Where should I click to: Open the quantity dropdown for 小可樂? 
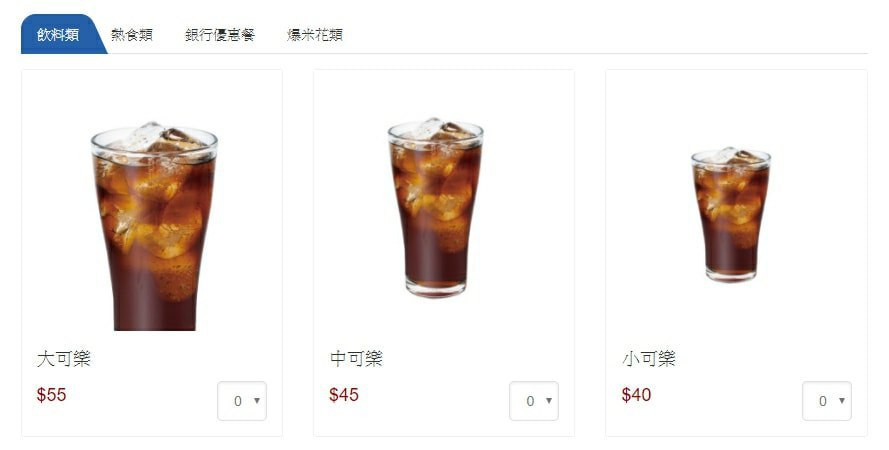click(x=827, y=401)
